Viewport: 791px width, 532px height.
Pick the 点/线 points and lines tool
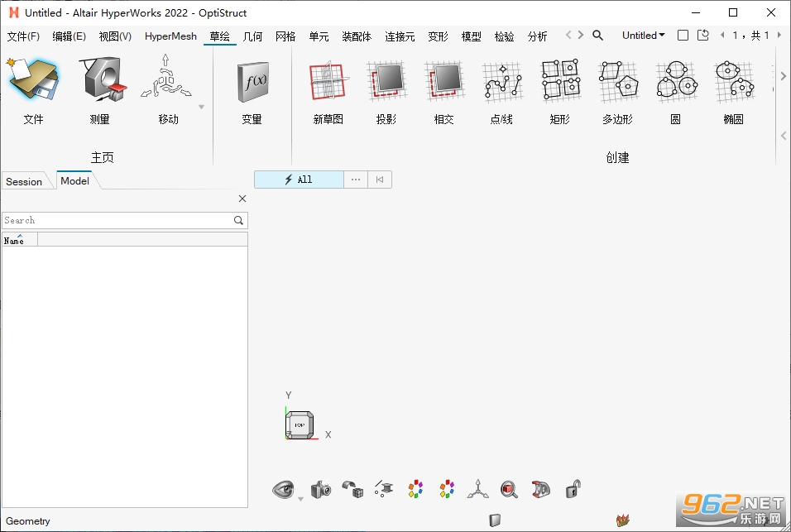502,81
